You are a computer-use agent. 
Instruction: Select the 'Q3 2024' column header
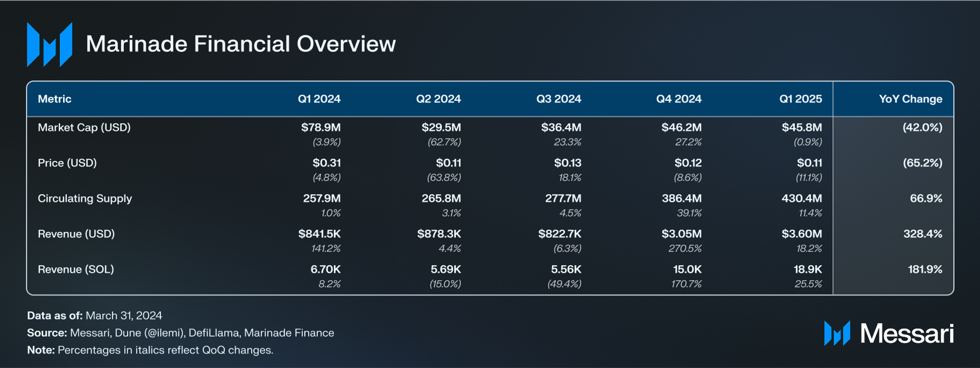pos(559,99)
